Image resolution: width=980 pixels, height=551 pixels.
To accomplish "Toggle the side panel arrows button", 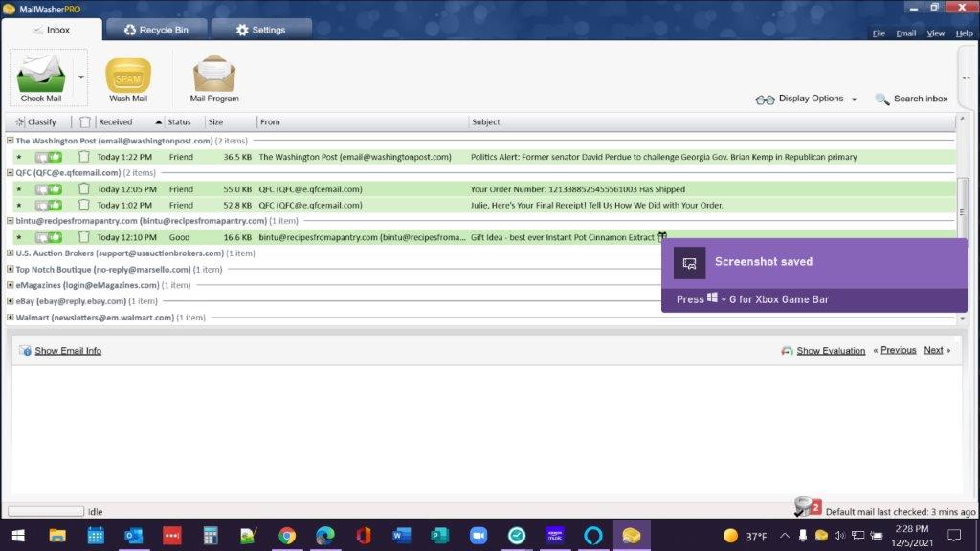I will [967, 78].
